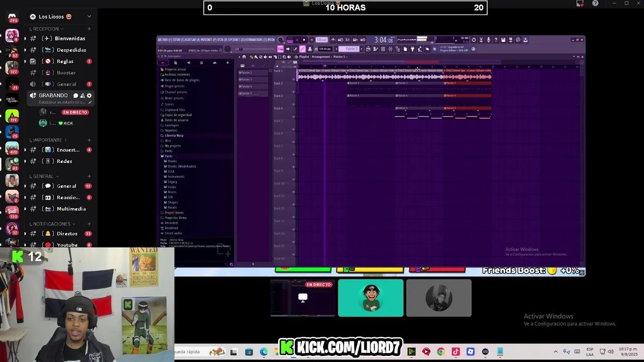Collapse the IMPORTANTE Discord category
644x362 pixels.
pos(47,140)
